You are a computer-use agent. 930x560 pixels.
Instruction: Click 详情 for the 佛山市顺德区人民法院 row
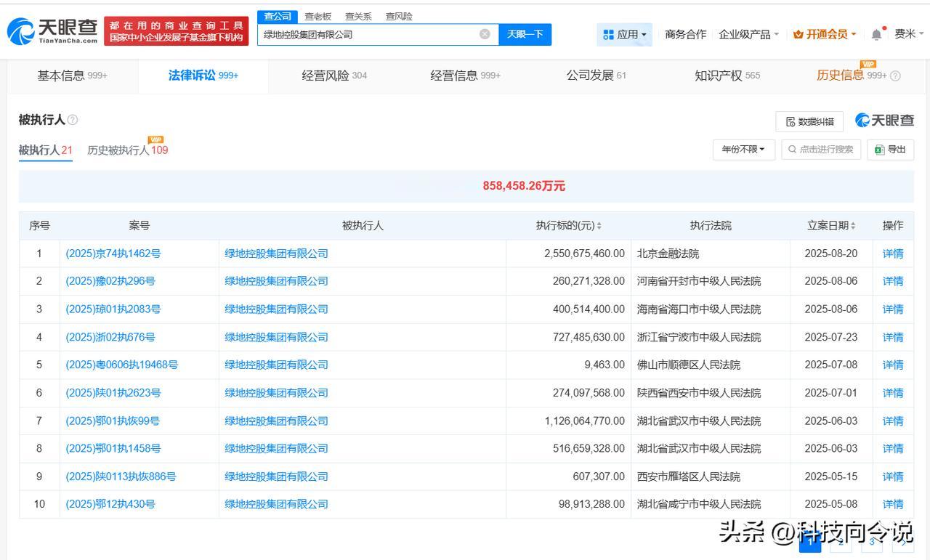pos(893,365)
